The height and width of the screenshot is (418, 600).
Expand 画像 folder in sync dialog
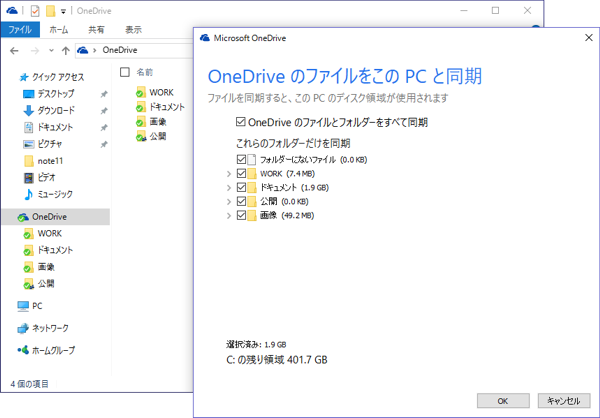(229, 216)
